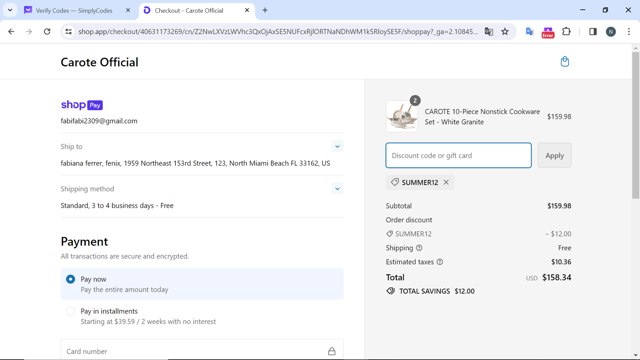Open the tab search dropdown arrow
Viewport: 640px width, 360px height.
10,10
